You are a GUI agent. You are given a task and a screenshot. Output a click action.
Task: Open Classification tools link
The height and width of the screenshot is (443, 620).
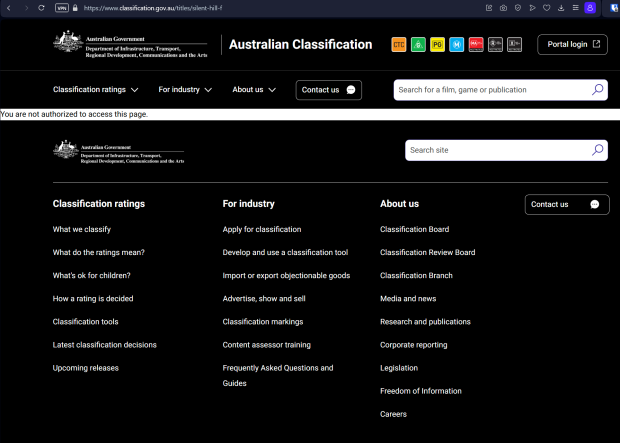tap(85, 322)
